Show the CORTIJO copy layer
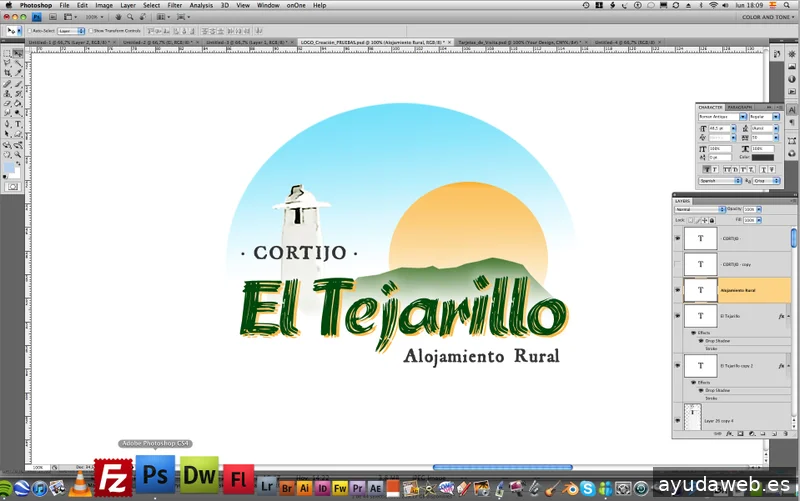This screenshot has height=501, width=800. (x=678, y=264)
